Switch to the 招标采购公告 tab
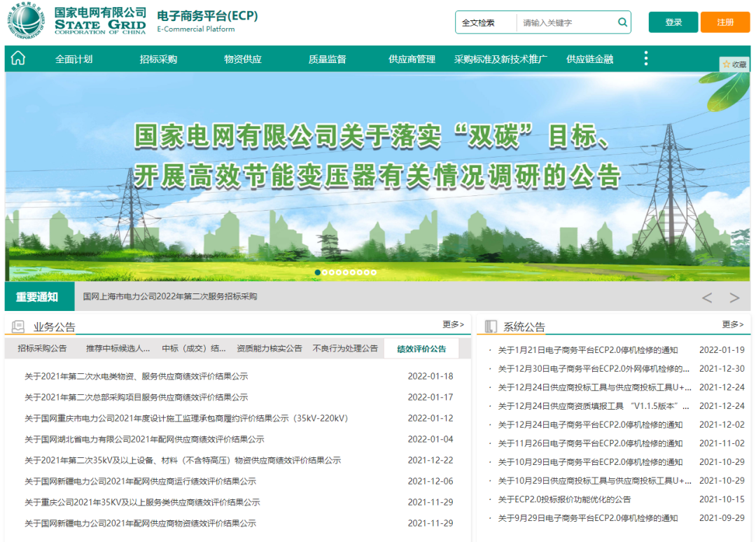756x542 pixels. coord(42,348)
